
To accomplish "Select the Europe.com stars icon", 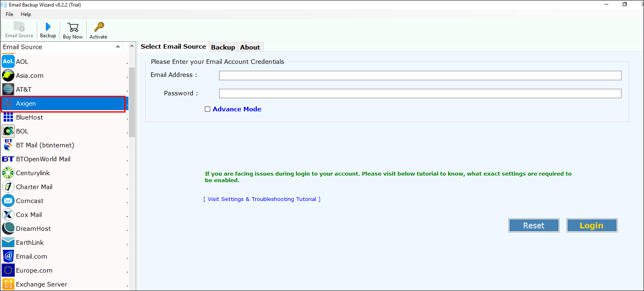I will [x=8, y=270].
